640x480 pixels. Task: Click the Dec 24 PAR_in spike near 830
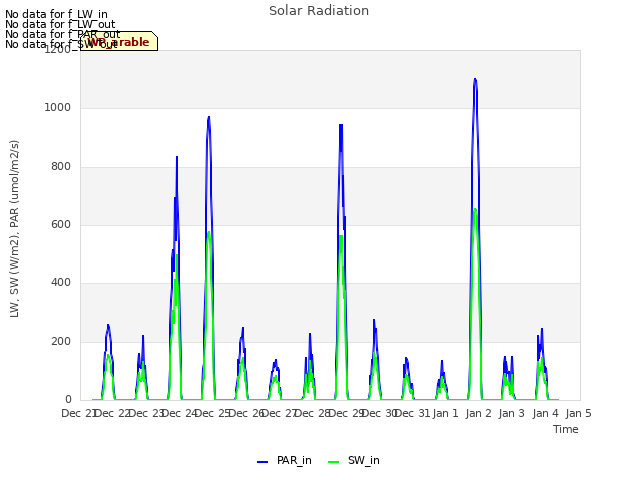pos(177,157)
